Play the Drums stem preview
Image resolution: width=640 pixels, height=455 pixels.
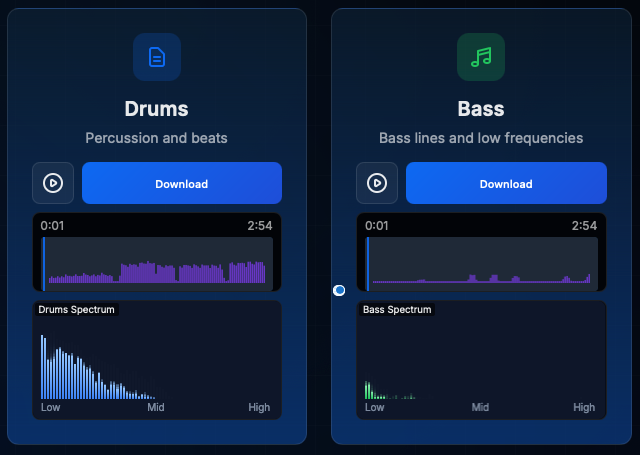pyautogui.click(x=53, y=183)
